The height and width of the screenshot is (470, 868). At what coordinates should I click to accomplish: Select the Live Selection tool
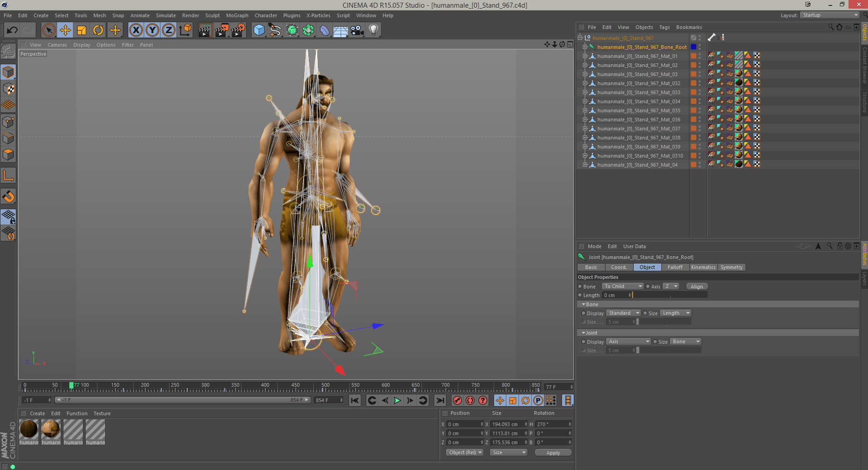click(49, 30)
